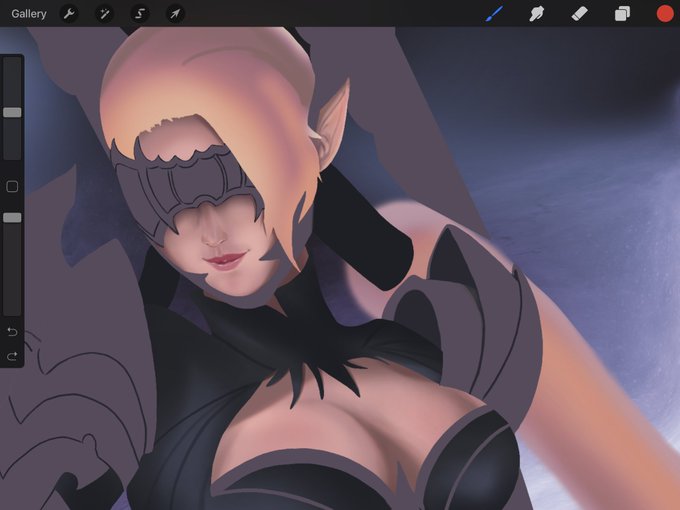Open the Actions wrench menu

point(69,14)
